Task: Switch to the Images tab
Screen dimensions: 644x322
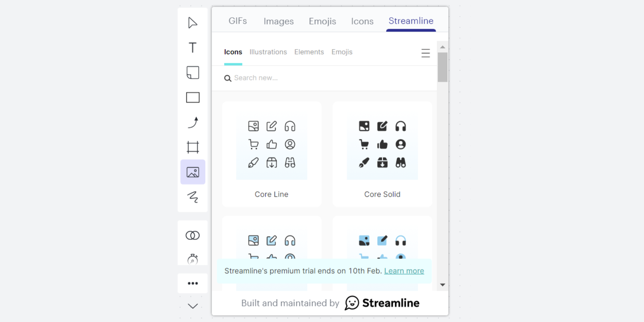Action: tap(279, 21)
